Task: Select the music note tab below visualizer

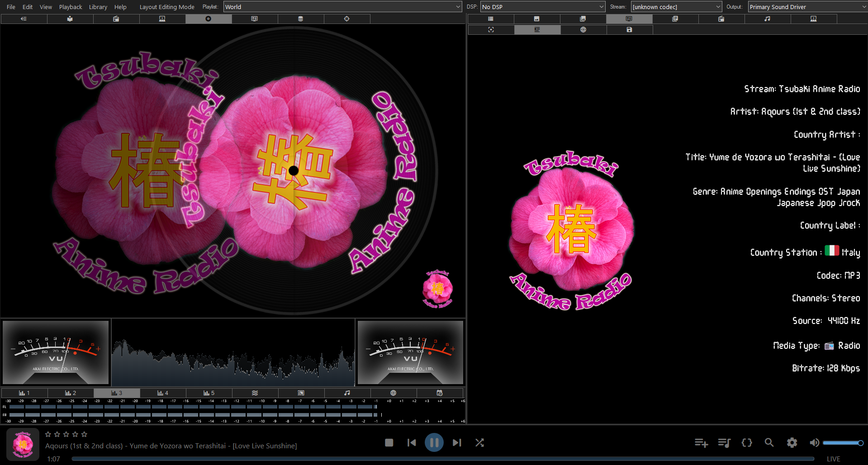Action: pyautogui.click(x=347, y=393)
